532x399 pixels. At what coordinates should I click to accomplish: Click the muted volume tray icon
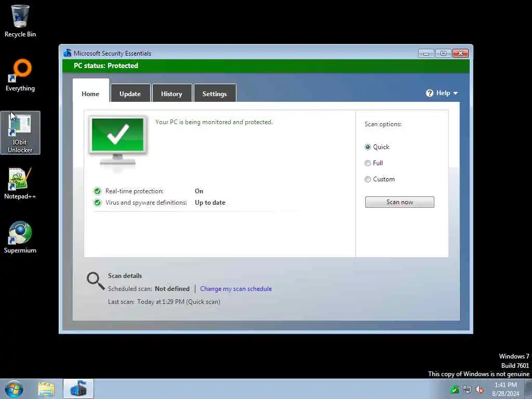pos(480,390)
